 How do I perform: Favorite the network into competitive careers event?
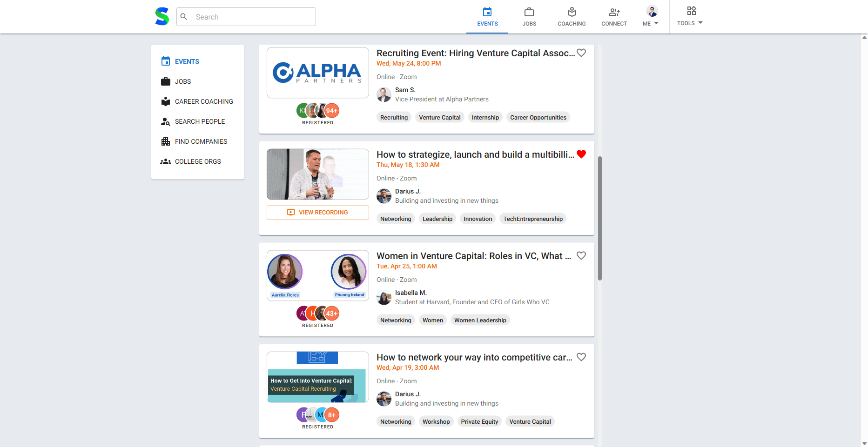click(581, 357)
